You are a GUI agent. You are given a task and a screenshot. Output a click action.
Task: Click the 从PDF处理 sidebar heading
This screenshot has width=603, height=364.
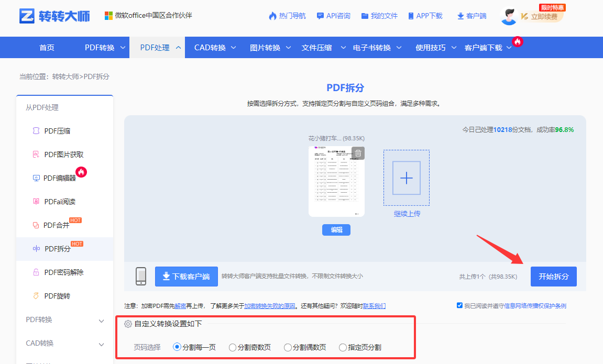(42, 107)
